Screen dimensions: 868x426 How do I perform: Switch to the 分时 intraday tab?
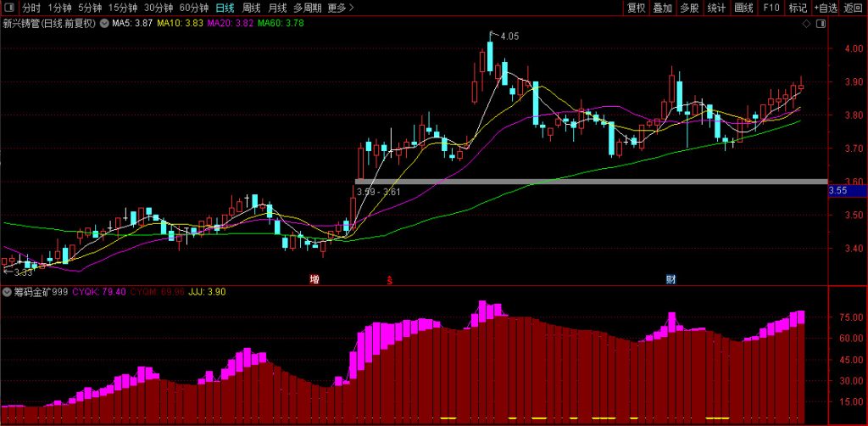31,8
